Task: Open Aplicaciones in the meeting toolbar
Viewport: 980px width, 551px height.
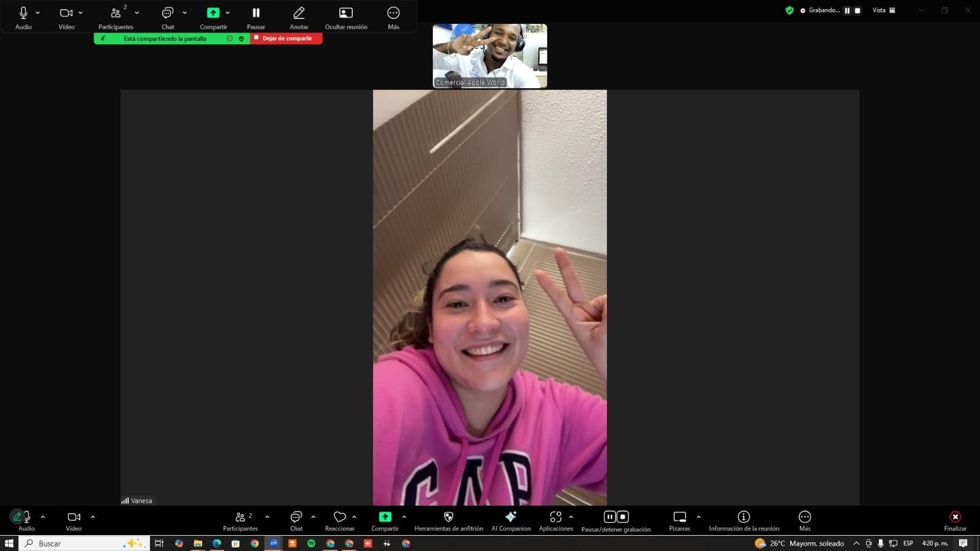Action: 555,517
